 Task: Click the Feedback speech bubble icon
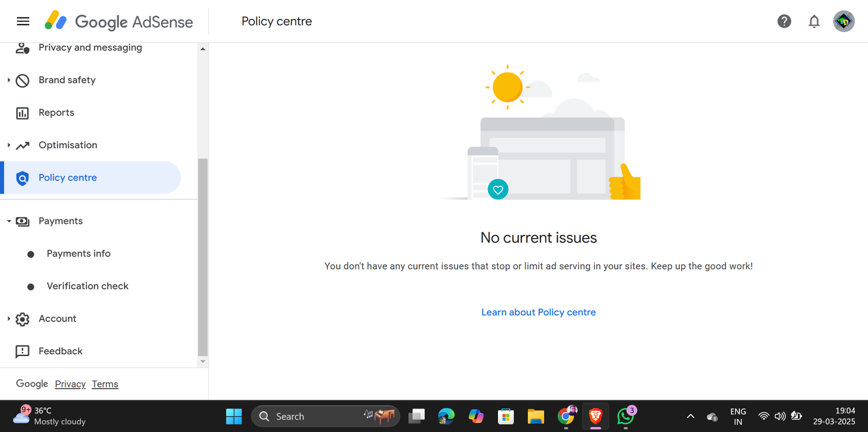coord(22,351)
